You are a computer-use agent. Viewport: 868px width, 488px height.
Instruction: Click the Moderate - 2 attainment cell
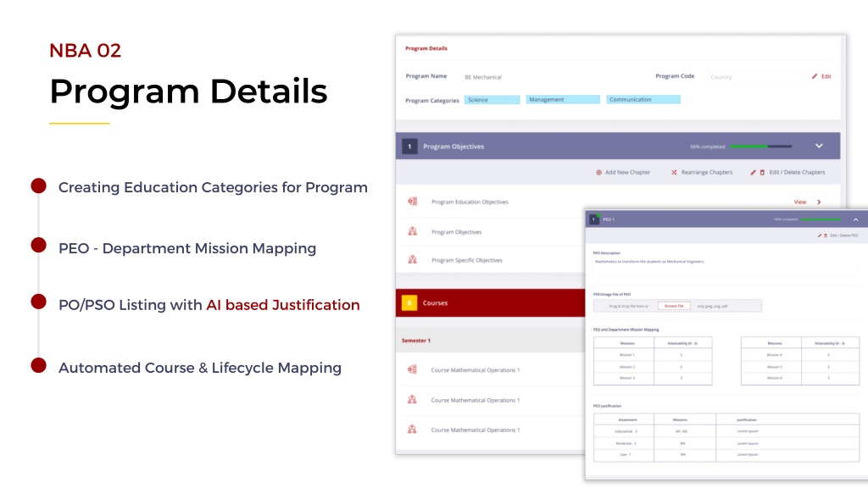(x=624, y=443)
